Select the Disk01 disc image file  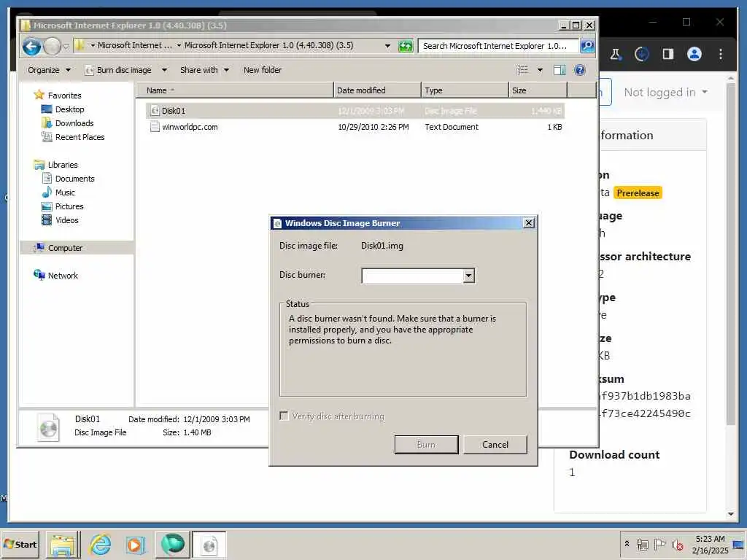click(355, 111)
